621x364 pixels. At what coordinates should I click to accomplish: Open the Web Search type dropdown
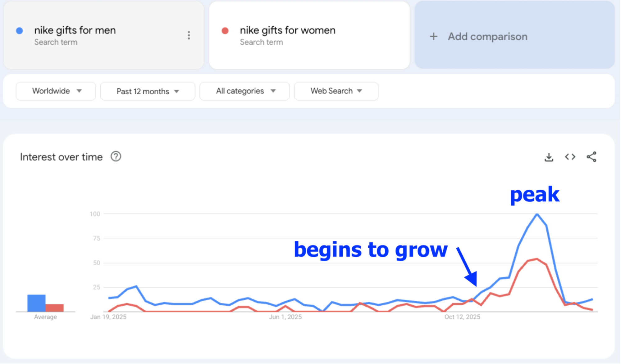pyautogui.click(x=336, y=91)
